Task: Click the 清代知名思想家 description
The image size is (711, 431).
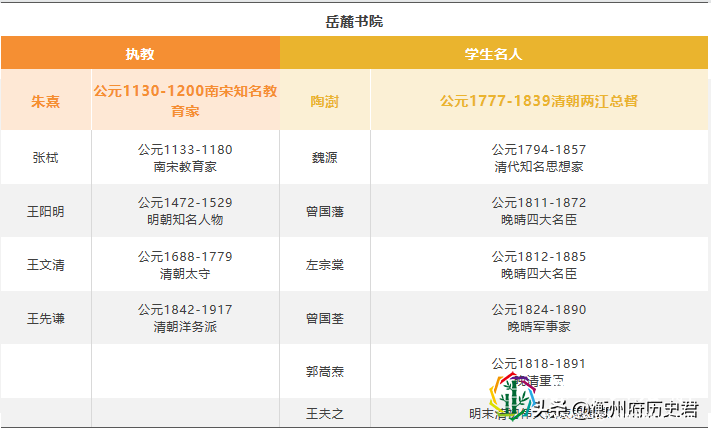Action: coord(539,166)
